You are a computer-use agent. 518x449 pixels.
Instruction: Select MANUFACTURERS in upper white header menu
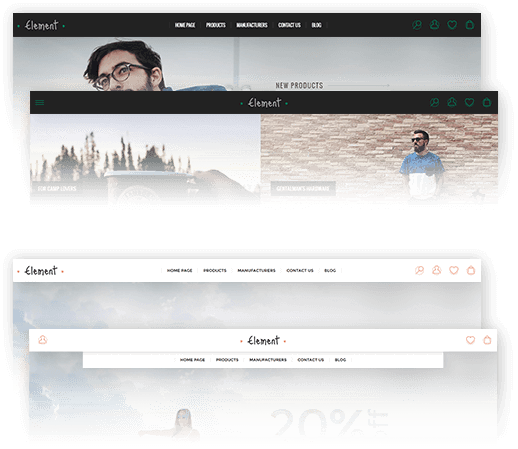(256, 270)
